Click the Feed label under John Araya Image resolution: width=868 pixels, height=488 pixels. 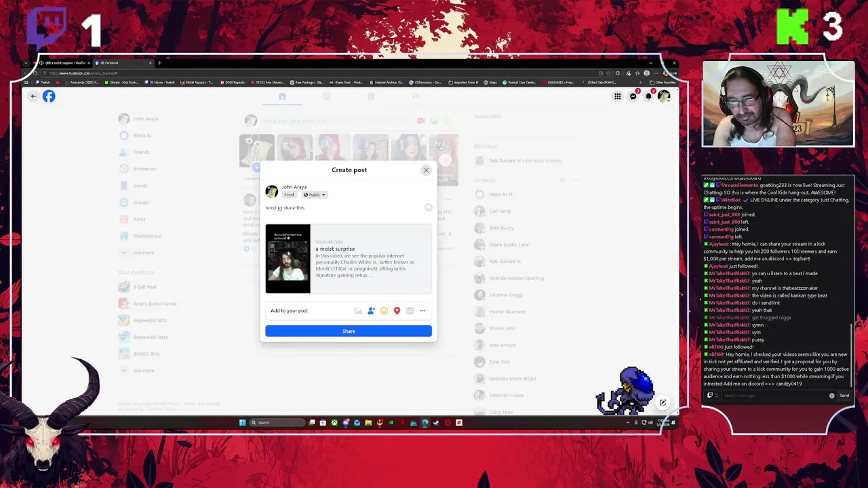coord(289,195)
